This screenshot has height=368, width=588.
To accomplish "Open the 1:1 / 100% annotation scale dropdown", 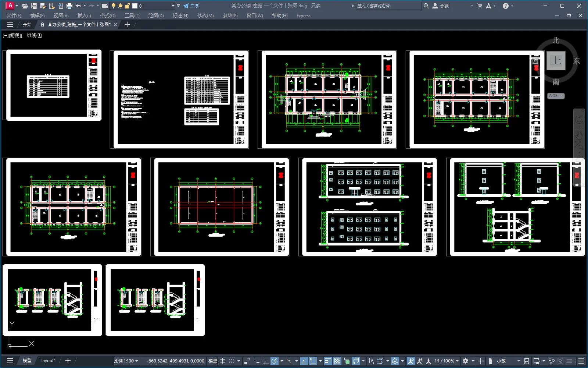I will point(447,361).
